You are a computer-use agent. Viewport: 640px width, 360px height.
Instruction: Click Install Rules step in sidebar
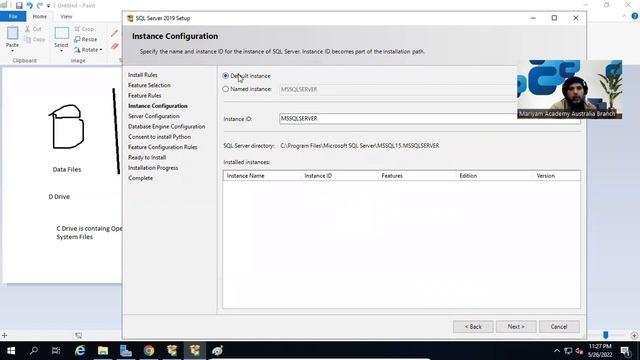coord(142,75)
